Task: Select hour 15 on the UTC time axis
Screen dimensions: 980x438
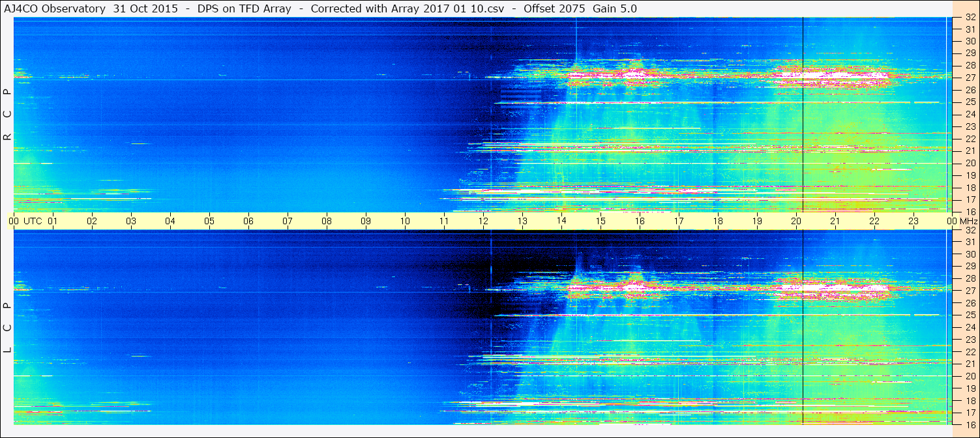Action: point(601,221)
